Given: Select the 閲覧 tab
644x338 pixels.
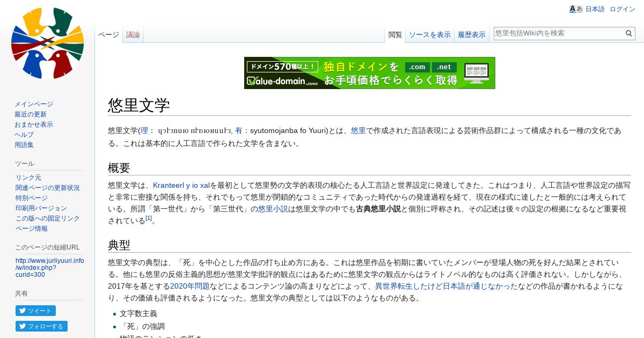Looking at the screenshot, I should tap(395, 35).
